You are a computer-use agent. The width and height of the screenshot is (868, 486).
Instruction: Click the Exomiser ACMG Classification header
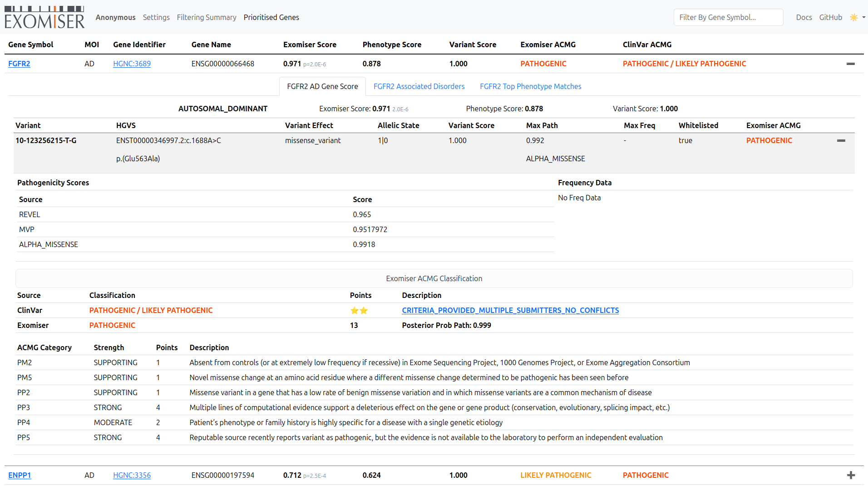(434, 278)
